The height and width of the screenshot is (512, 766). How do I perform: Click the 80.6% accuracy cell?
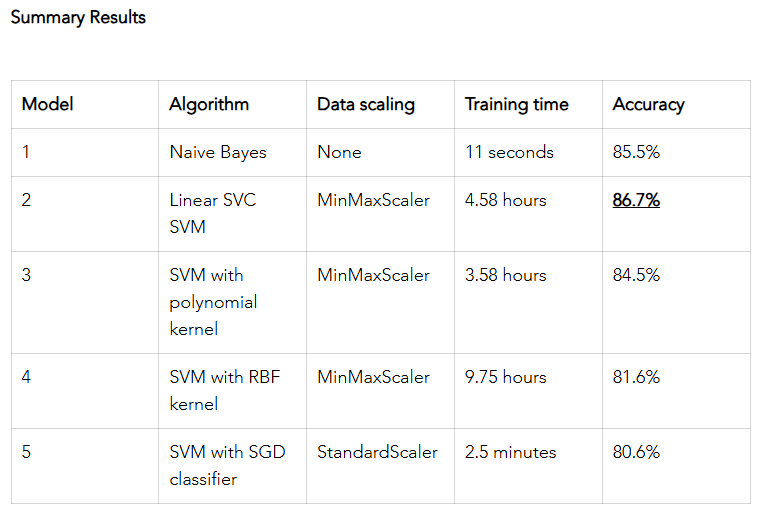click(x=636, y=452)
